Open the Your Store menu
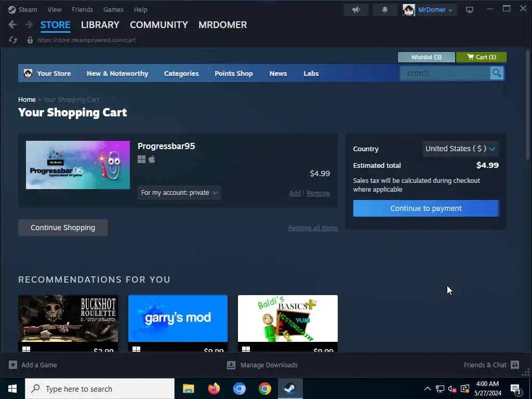The height and width of the screenshot is (399, 532). (54, 73)
